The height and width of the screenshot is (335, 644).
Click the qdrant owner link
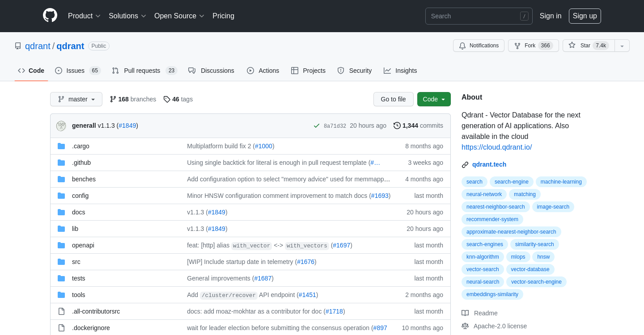click(38, 46)
